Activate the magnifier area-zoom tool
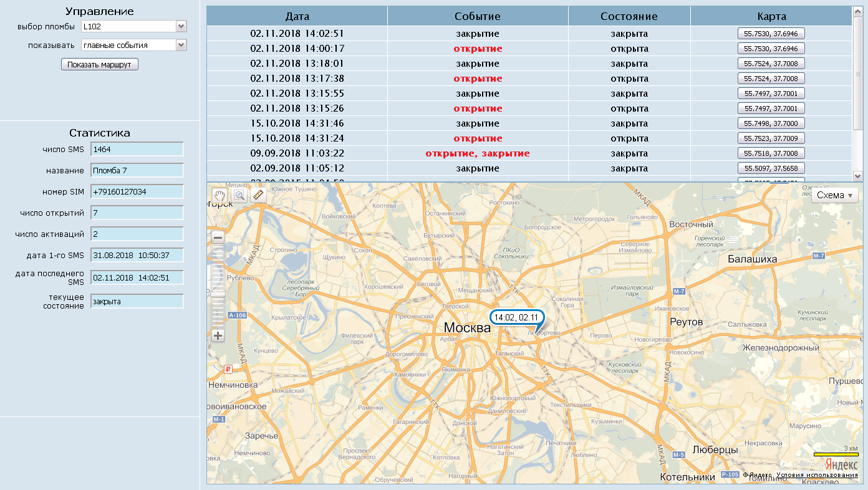The image size is (868, 490). [x=238, y=195]
